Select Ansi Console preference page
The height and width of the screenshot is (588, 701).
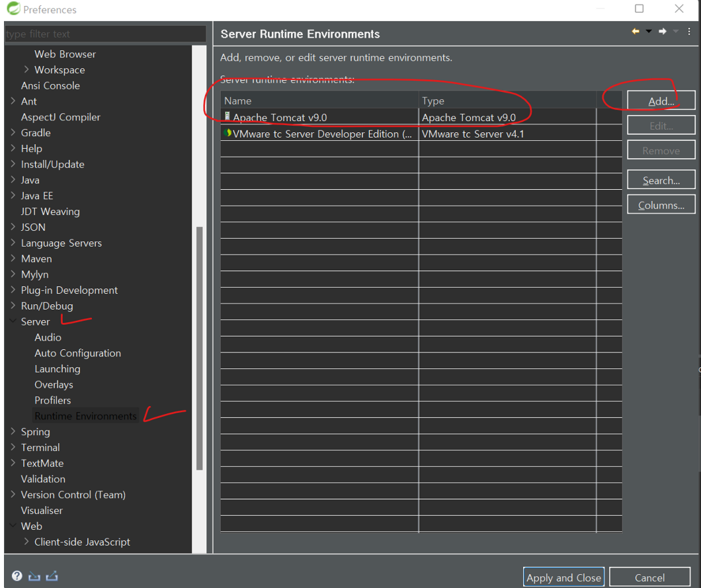coord(50,85)
